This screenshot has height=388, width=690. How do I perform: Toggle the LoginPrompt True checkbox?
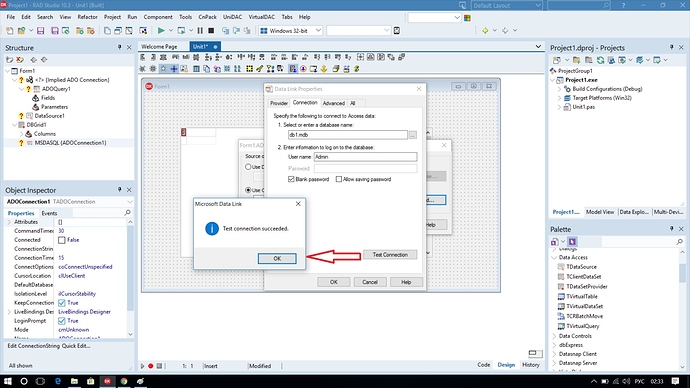coord(62,321)
